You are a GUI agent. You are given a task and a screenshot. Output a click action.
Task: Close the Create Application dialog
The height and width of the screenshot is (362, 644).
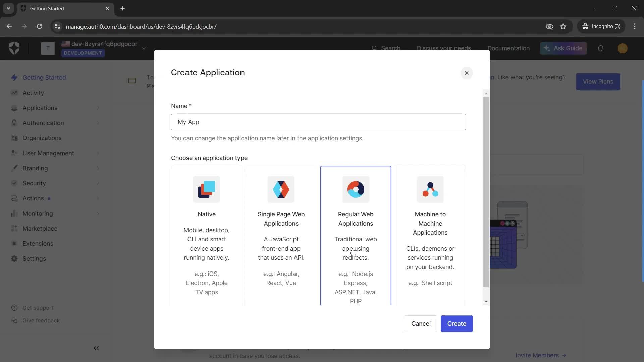click(x=466, y=73)
